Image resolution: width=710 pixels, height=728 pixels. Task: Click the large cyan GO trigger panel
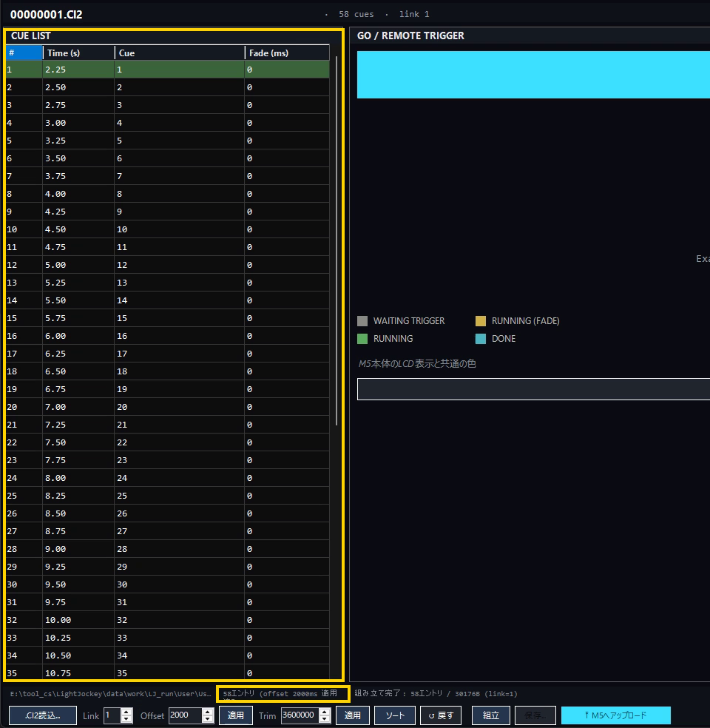pos(533,75)
